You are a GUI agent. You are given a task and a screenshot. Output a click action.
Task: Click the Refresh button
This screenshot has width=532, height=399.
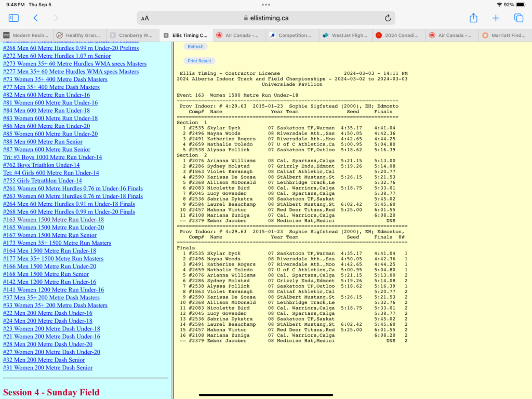click(195, 46)
